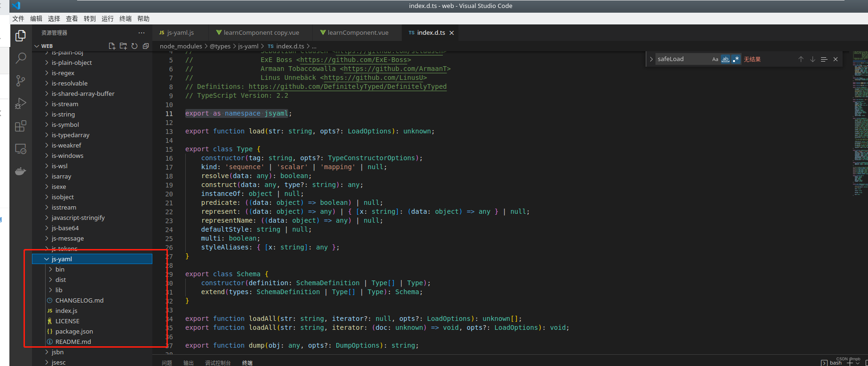The height and width of the screenshot is (366, 868).
Task: Expand the lib folder
Action: (50, 290)
